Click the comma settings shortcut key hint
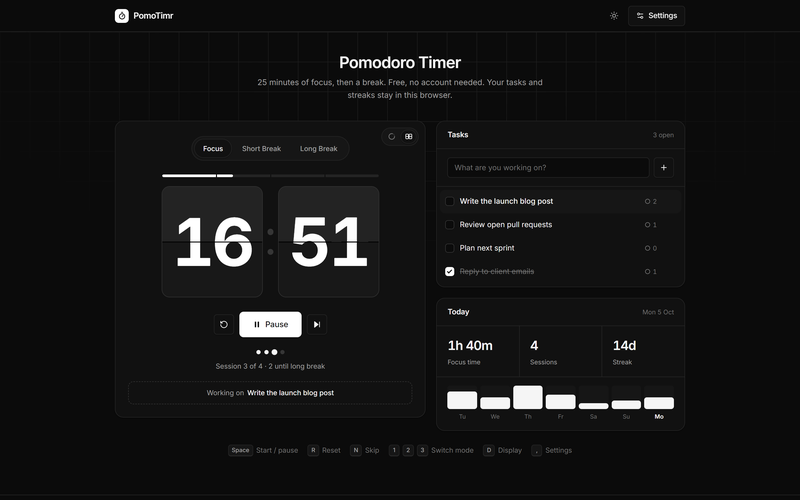 click(x=536, y=451)
